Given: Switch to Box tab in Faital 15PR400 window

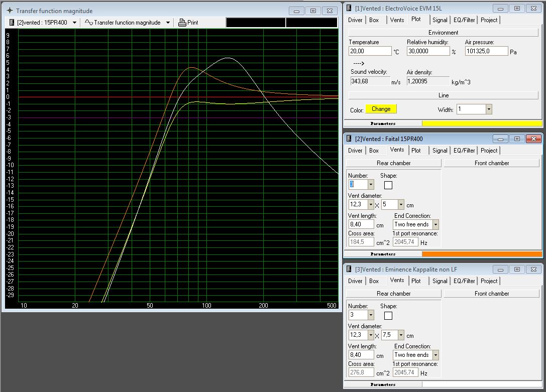Looking at the screenshot, I should pyautogui.click(x=374, y=151).
